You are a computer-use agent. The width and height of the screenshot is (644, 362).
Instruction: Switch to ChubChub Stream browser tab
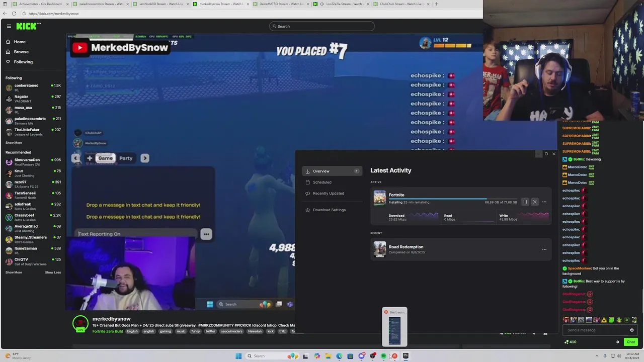tap(401, 4)
